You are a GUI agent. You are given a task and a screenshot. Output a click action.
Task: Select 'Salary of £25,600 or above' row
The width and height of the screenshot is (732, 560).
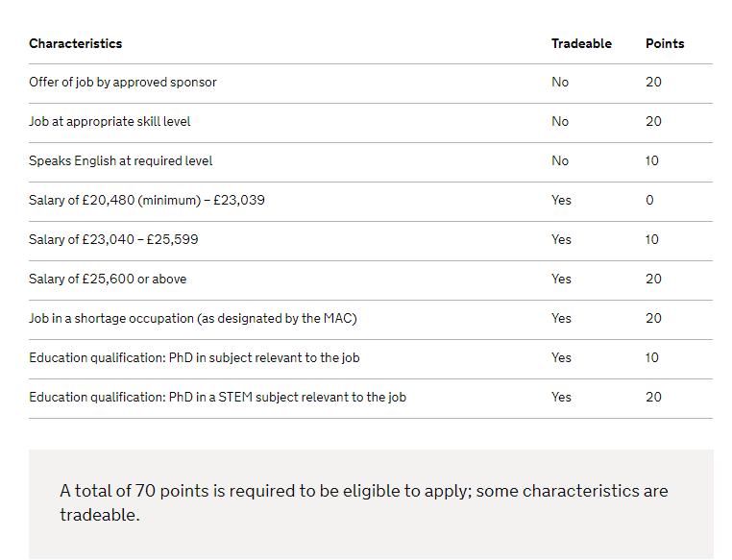[x=108, y=280]
